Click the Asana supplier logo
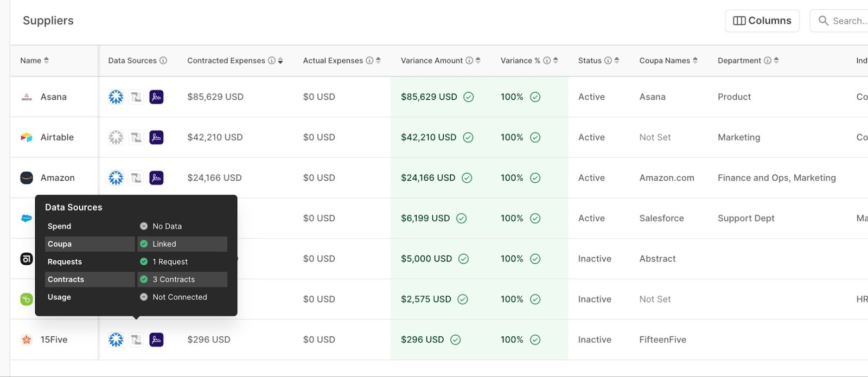Image resolution: width=868 pixels, height=377 pixels. pyautogui.click(x=27, y=98)
